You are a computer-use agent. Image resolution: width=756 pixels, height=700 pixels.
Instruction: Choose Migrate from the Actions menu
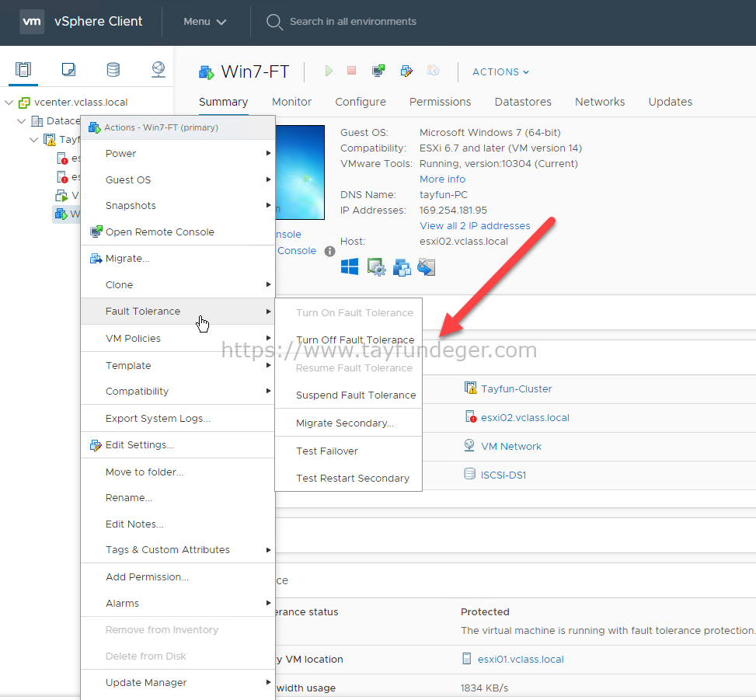178,259
